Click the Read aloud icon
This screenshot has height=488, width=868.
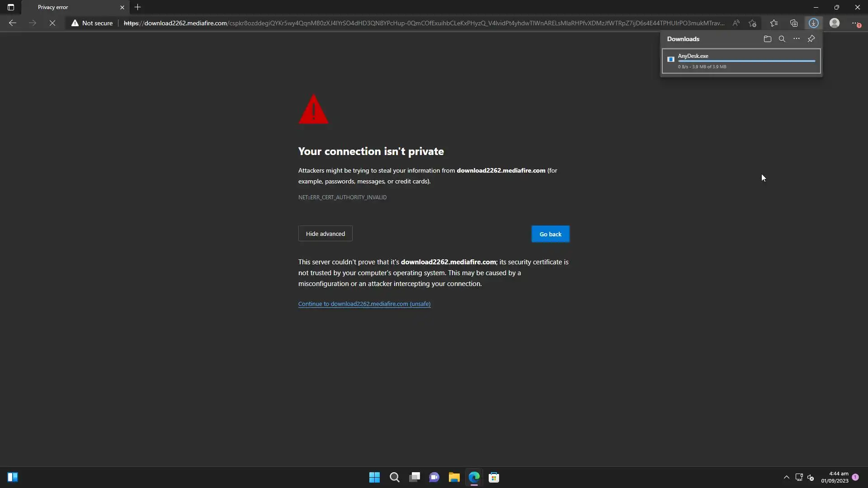click(736, 23)
